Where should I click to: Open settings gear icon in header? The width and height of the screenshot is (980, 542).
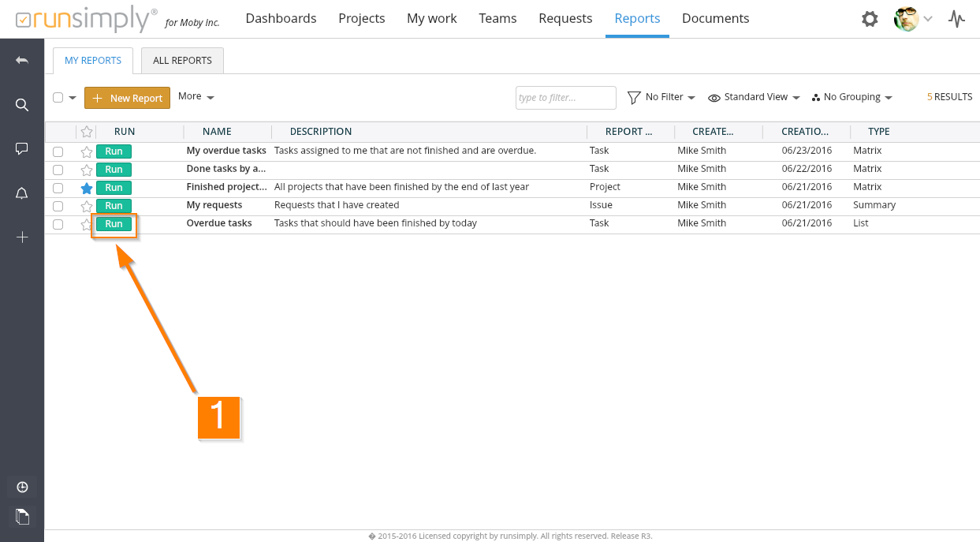pos(870,19)
